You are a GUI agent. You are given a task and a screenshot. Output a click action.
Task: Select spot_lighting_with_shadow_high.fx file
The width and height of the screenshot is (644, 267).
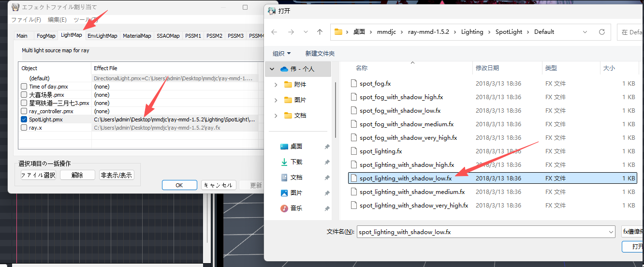[x=407, y=165]
